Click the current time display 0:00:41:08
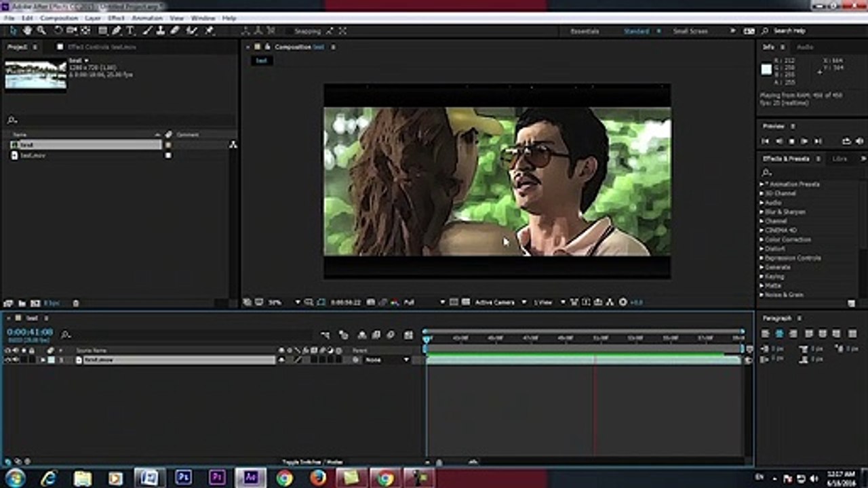This screenshot has width=868, height=488. pyautogui.click(x=30, y=332)
